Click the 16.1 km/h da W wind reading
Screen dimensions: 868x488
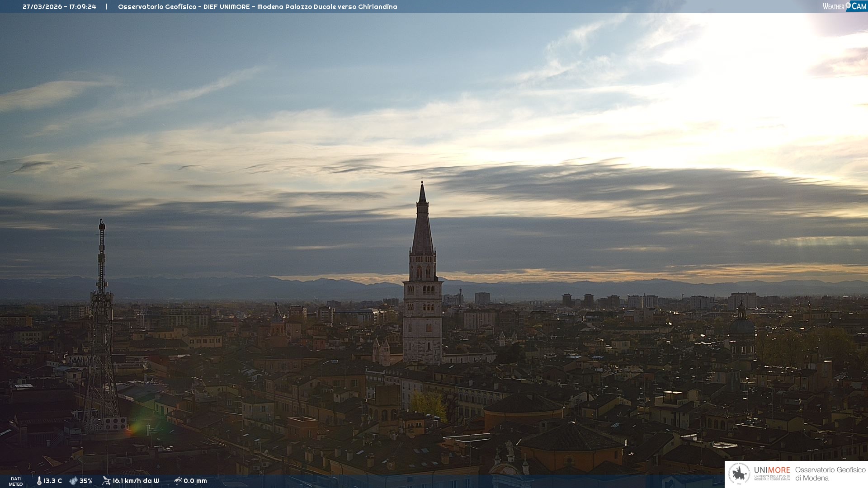(x=136, y=481)
